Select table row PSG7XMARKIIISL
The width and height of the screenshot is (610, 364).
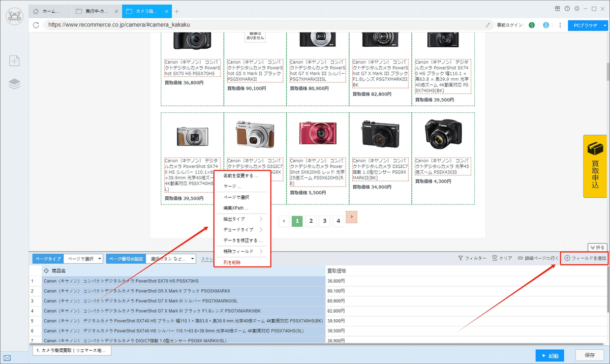click(x=183, y=301)
